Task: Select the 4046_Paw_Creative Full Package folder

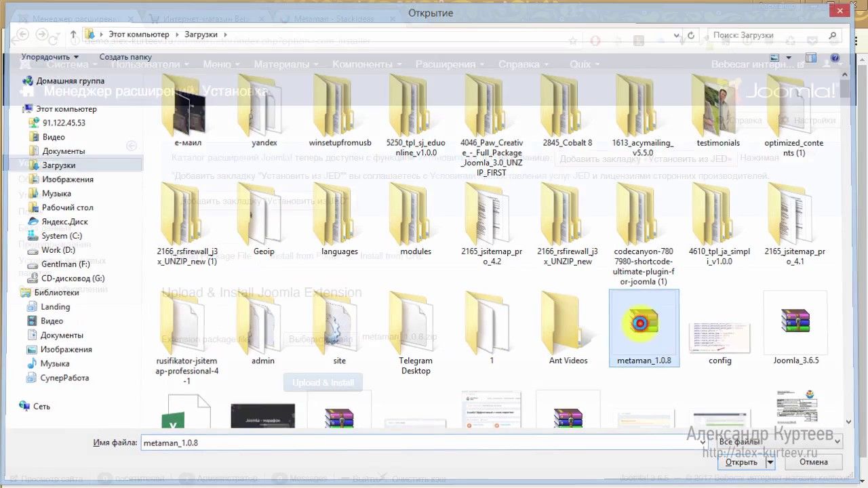Action: (492, 125)
